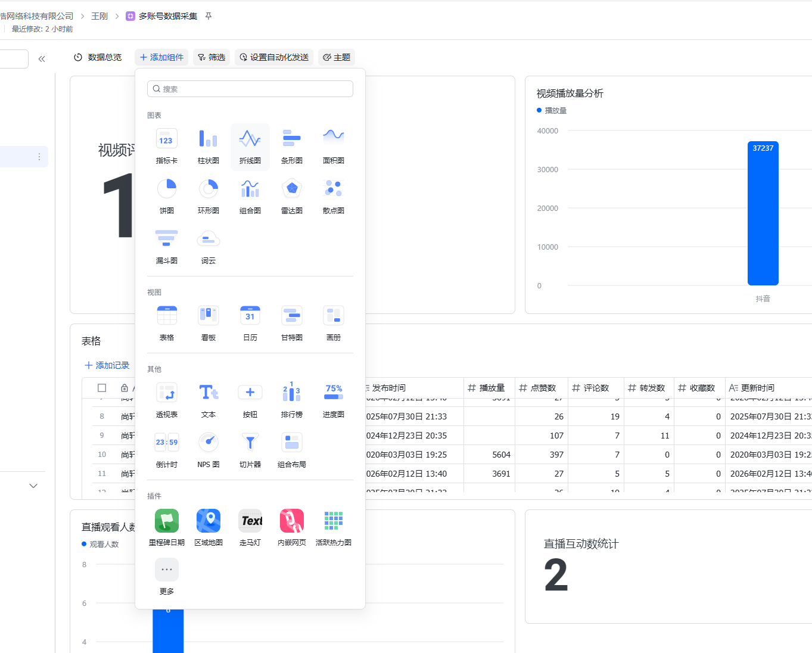Screen dimensions: 812x653
Task: Open the 主题 theme settings
Action: coord(337,57)
